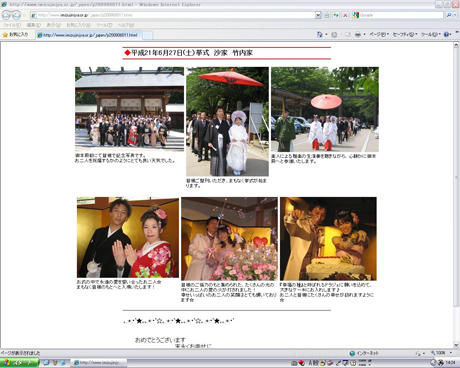Open a new blank tab

pos(148,35)
